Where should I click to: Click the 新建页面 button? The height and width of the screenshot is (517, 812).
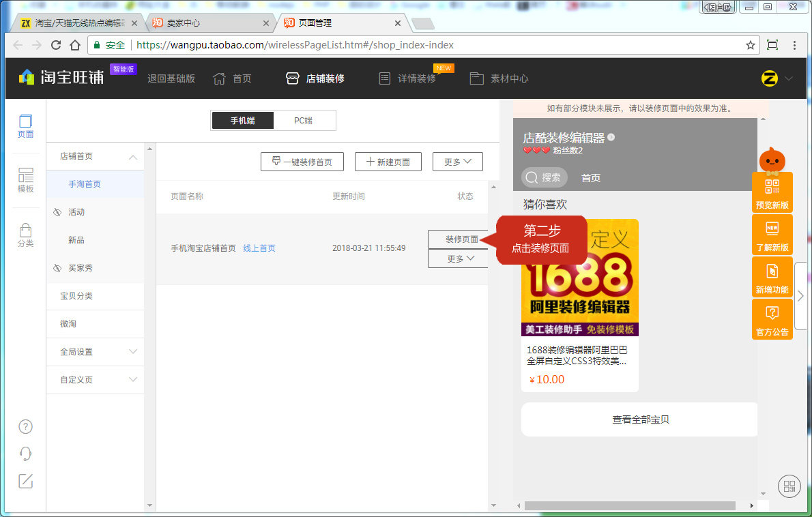click(388, 162)
